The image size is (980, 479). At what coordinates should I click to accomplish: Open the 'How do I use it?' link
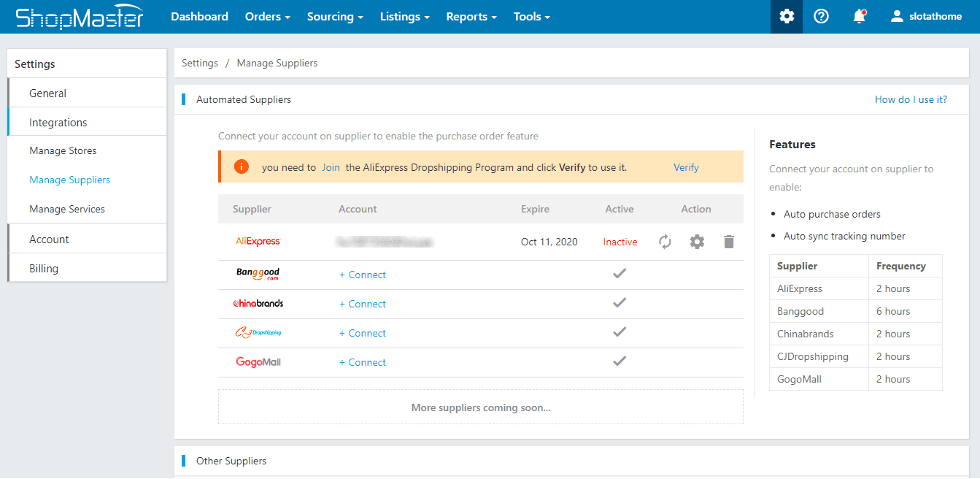[x=911, y=99]
